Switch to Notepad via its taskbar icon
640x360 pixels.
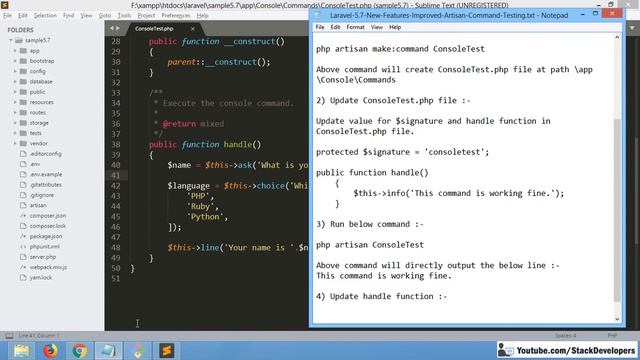pos(109,351)
